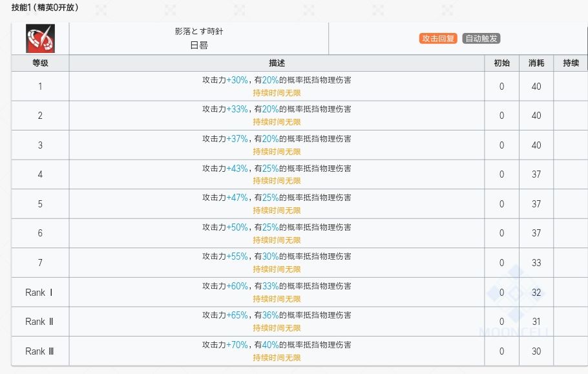Click the 自动触发 gray tag
Screen dimensions: 588x374
[x=481, y=38]
